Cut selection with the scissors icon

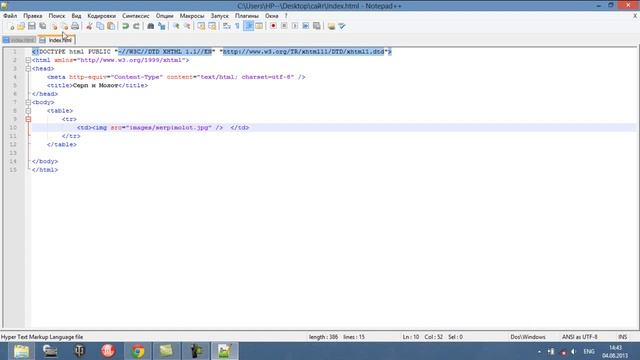tap(89, 26)
